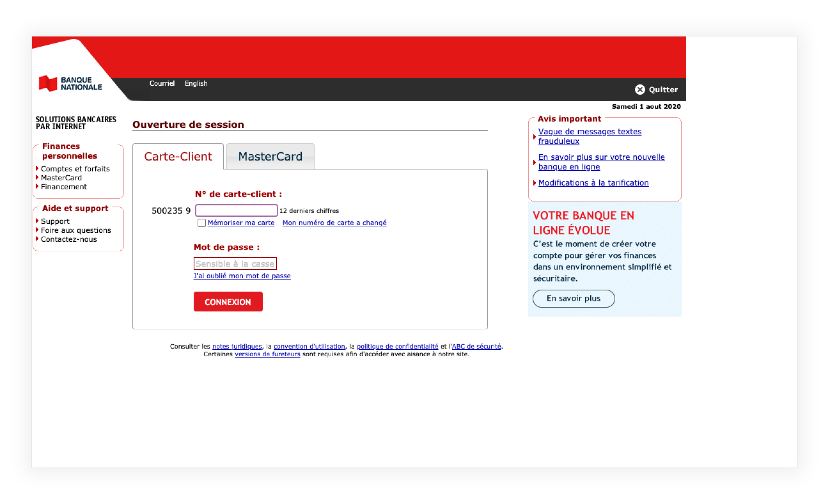Screen dimensions: 830x504
Task: Enable Mémoriser ma carte checkbox
Action: (x=202, y=223)
